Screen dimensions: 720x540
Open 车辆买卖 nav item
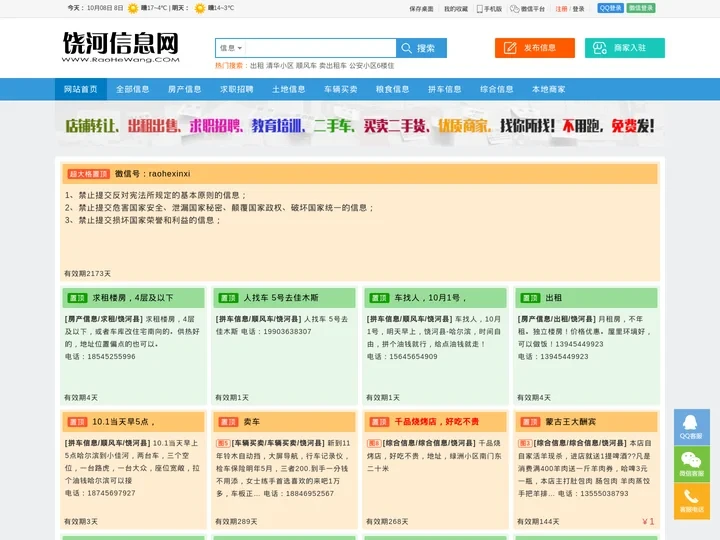pos(340,89)
